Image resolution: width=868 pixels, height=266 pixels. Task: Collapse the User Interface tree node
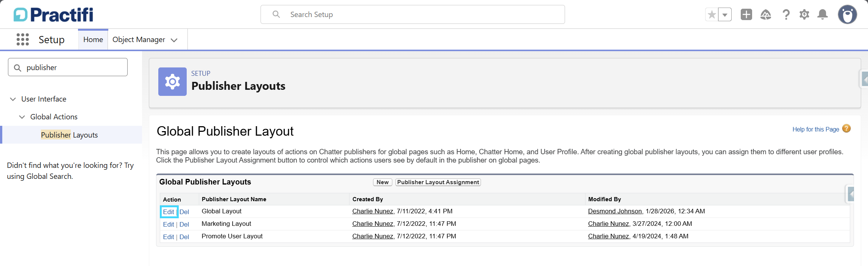point(13,99)
